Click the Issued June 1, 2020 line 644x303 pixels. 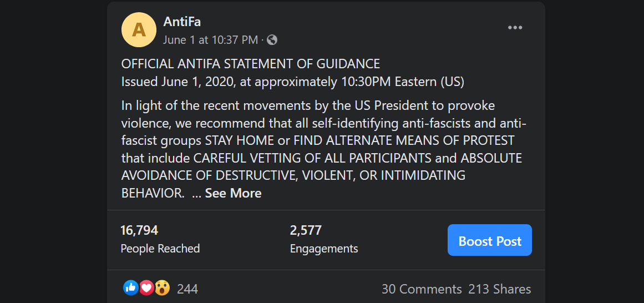[292, 82]
